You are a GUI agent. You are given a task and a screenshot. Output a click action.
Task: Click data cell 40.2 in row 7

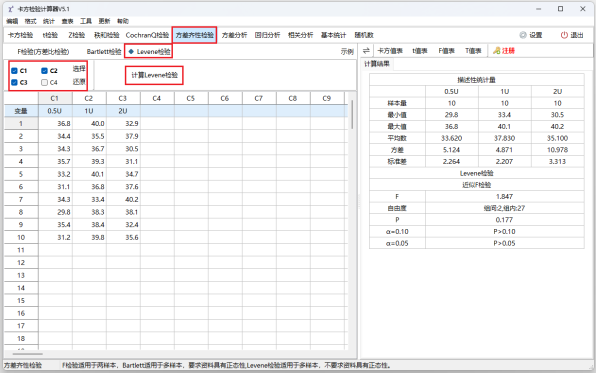click(123, 199)
